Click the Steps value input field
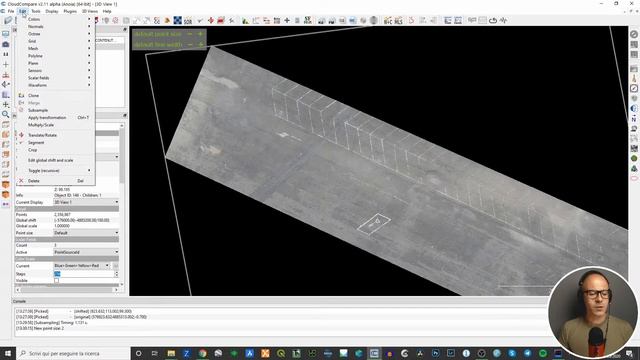 click(x=84, y=274)
